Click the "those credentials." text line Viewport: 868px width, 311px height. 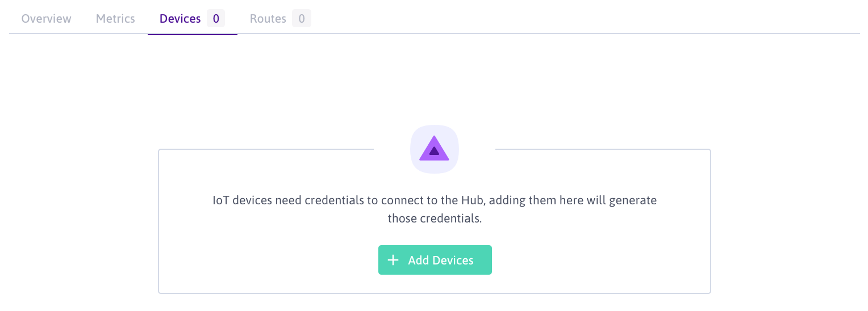point(434,218)
